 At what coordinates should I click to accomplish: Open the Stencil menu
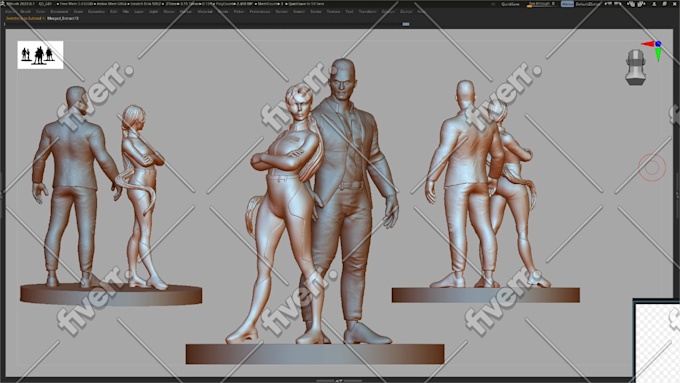(x=299, y=12)
